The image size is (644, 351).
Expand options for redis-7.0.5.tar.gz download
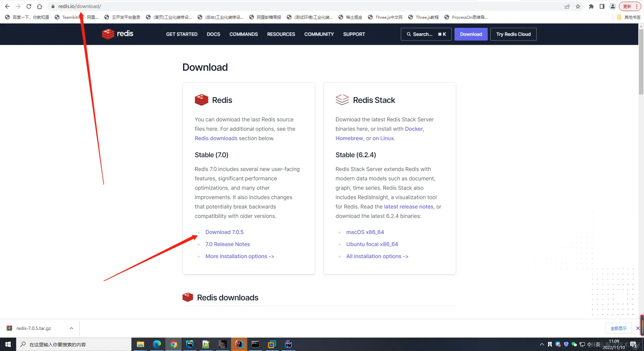pyautogui.click(x=71, y=328)
